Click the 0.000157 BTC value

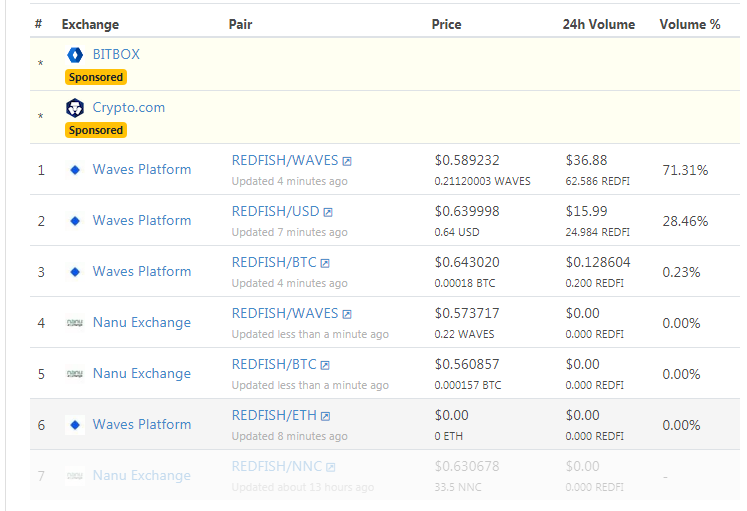pos(467,385)
